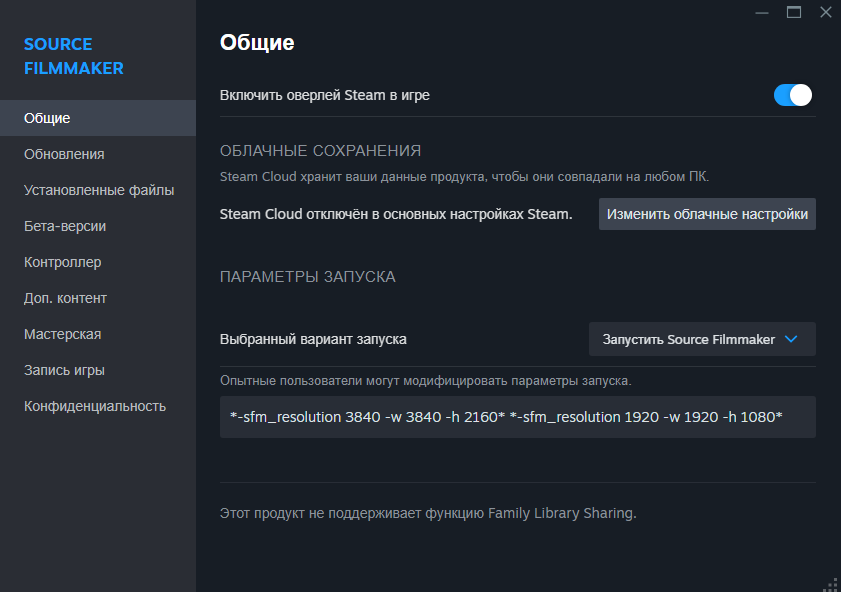Click the ОБЛАЧНЫЕ СОХРАНЕНИЯ heading
Screen dimensions: 841x592
320,151
